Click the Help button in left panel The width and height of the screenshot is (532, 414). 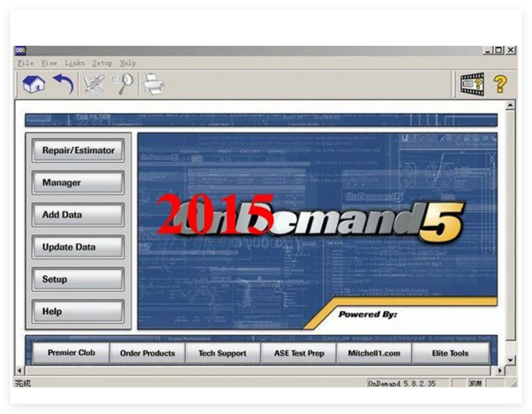78,311
